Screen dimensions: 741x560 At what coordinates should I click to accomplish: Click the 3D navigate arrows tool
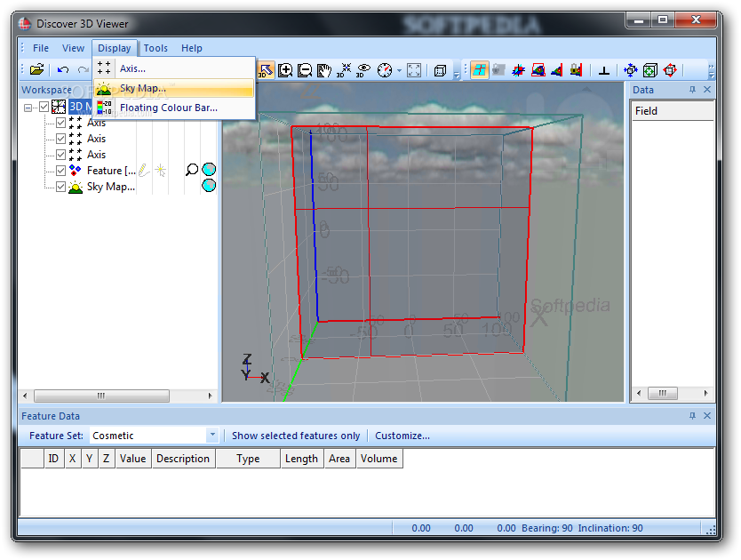pyautogui.click(x=344, y=70)
